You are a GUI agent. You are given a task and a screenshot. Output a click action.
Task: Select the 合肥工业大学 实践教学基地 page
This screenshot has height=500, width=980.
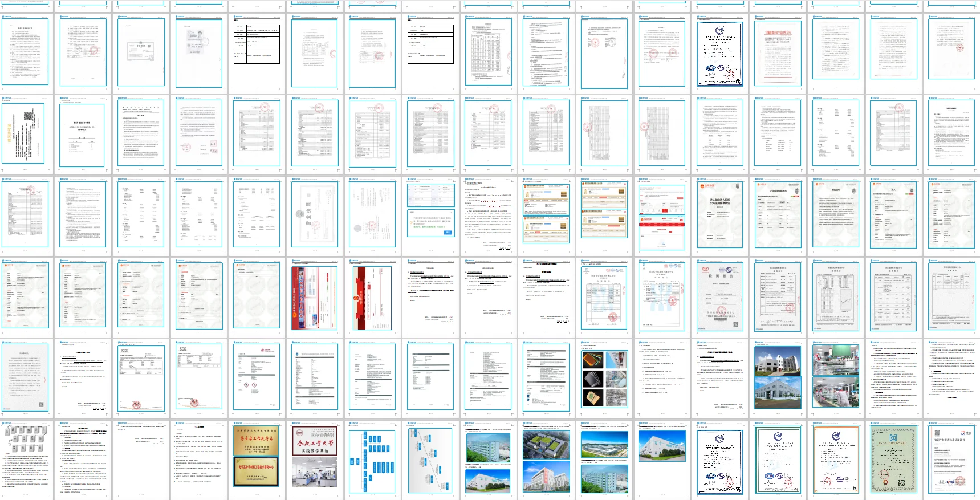[315, 461]
